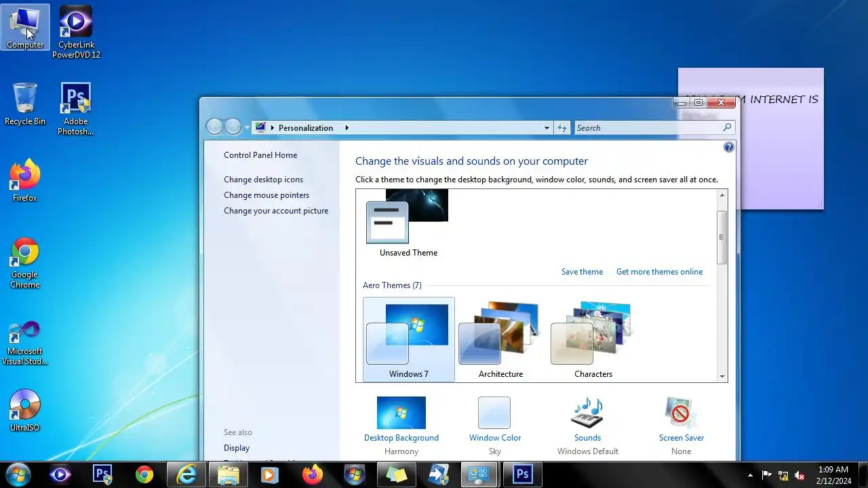Open Change mouse pointers link

click(267, 195)
